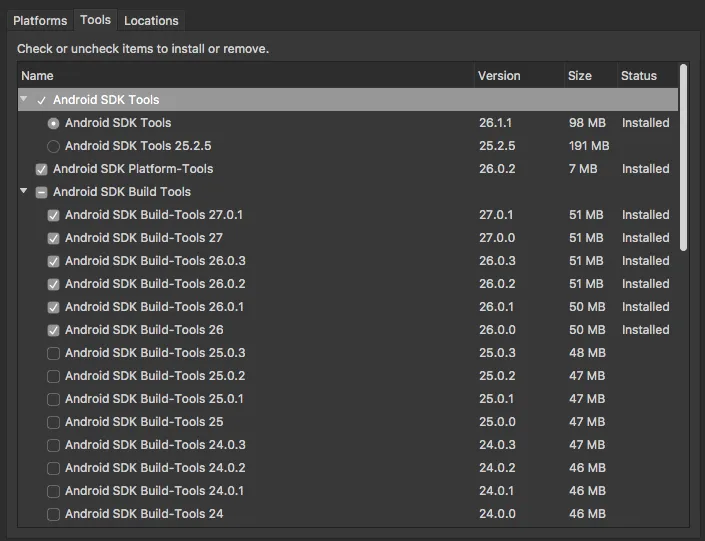Screen dimensions: 705x541
Task: Click the Android SDK Build-Tools 26.0.3 label
Action: tap(155, 260)
